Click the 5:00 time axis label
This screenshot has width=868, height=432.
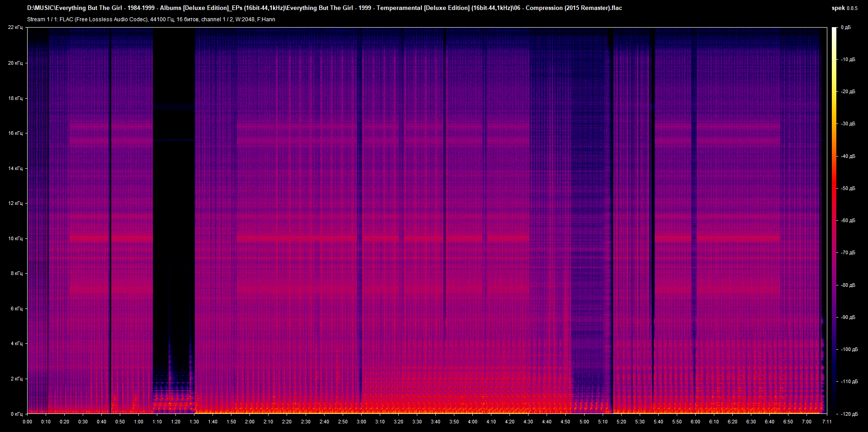[584, 422]
